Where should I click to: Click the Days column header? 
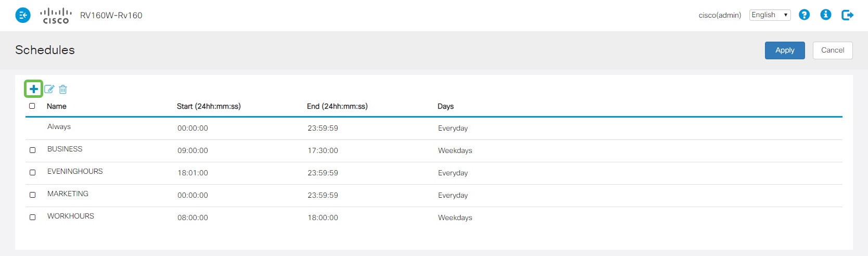pos(445,106)
